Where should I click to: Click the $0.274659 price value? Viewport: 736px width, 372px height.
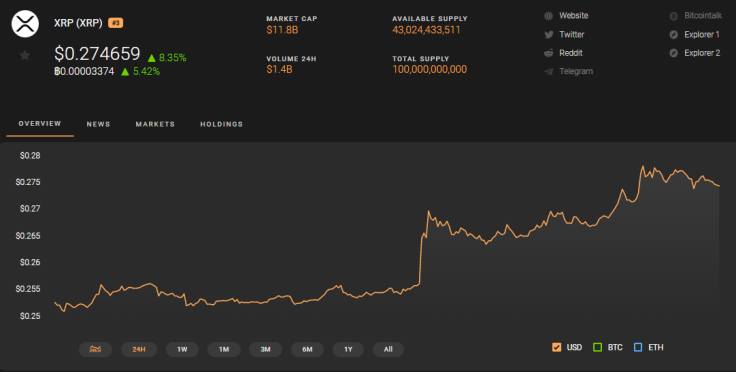pyautogui.click(x=97, y=54)
